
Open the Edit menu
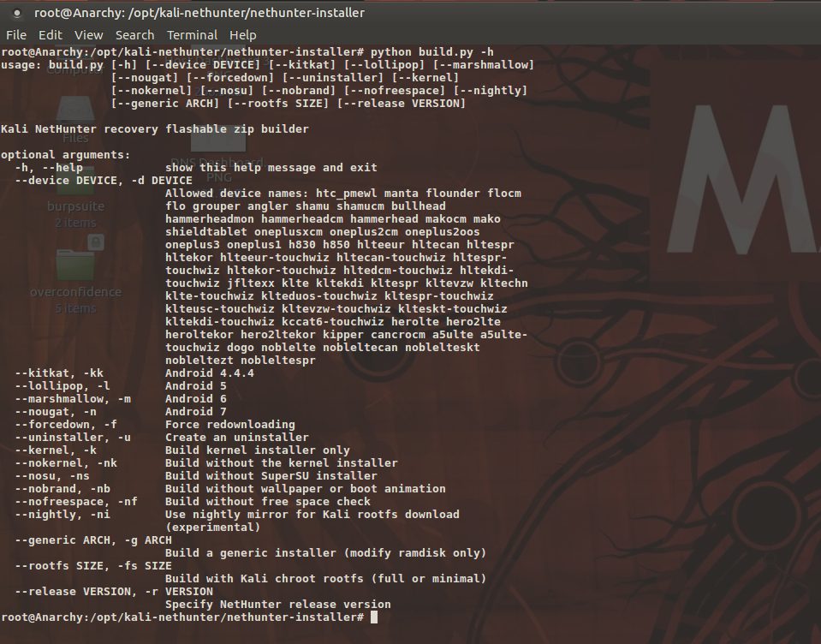coord(51,35)
